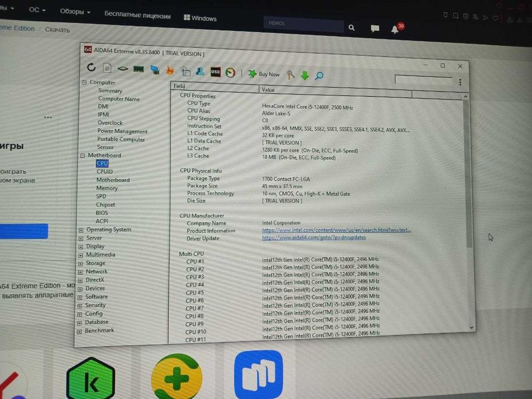Select SPD tree item

click(x=101, y=196)
